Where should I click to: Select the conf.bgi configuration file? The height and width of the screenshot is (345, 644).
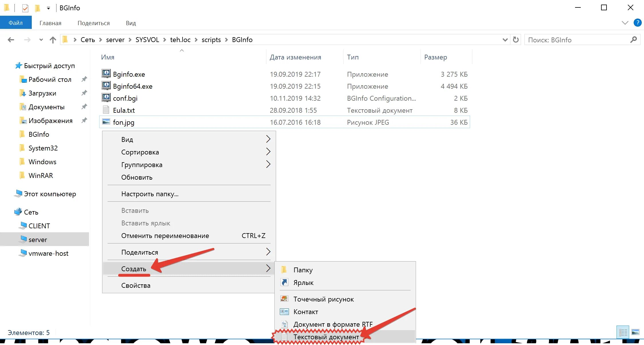pyautogui.click(x=125, y=98)
